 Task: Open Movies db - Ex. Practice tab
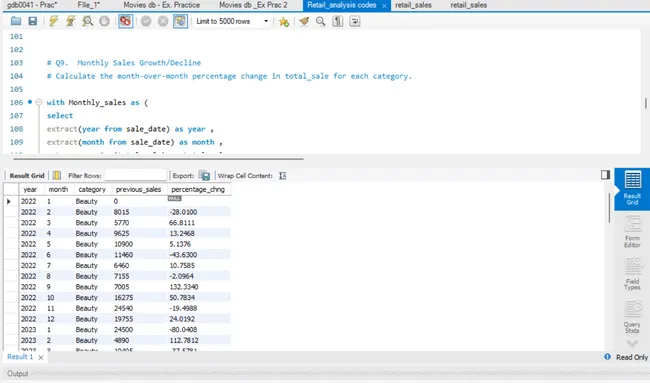[x=162, y=5]
